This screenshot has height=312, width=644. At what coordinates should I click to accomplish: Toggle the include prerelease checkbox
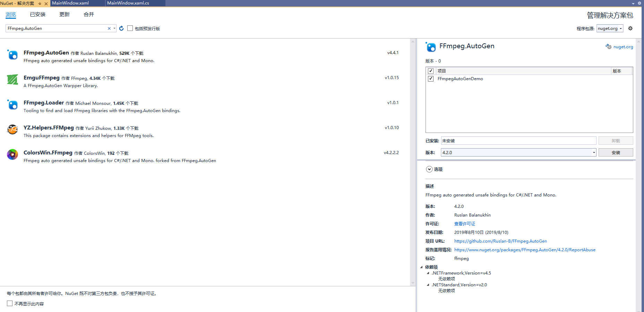coord(130,28)
